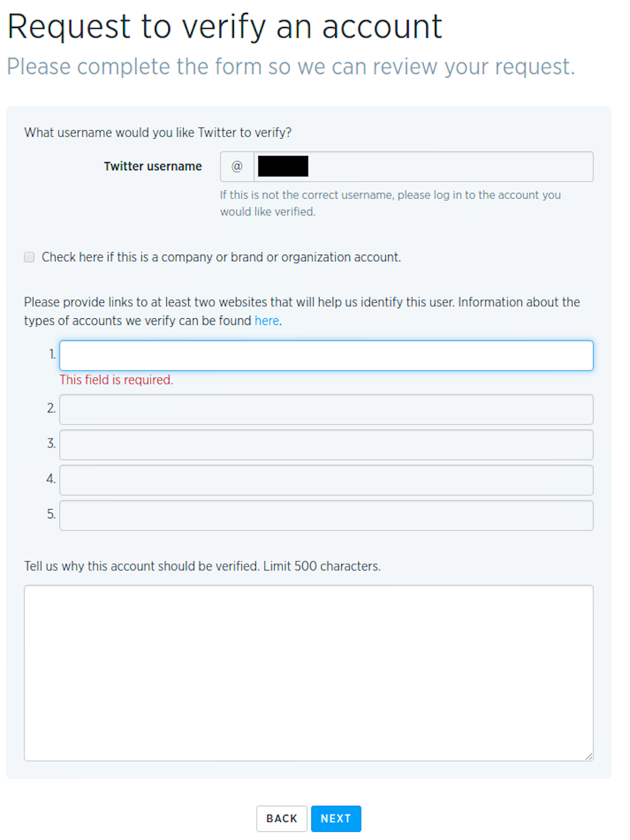Click the incorrect username helper text
The image size is (630, 840).
pyautogui.click(x=390, y=204)
